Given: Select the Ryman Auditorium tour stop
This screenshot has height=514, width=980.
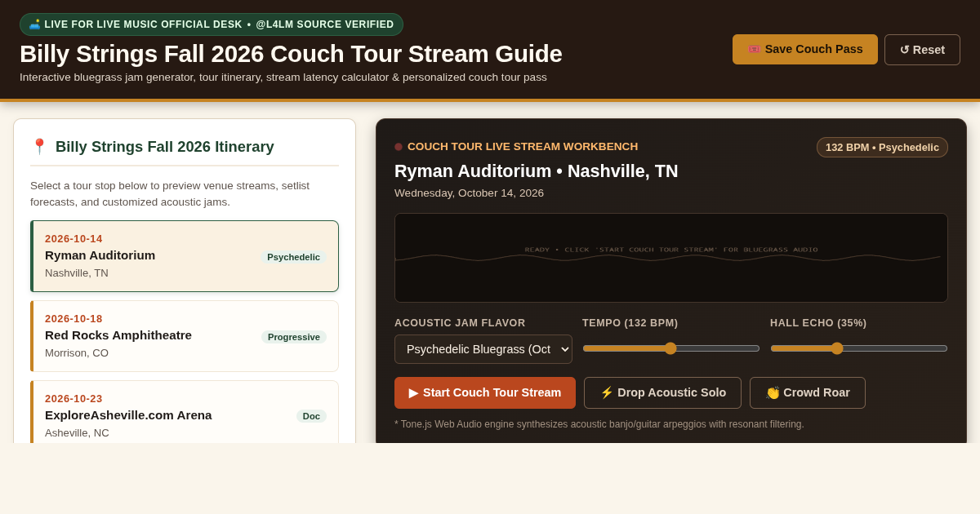Looking at the screenshot, I should 185,256.
